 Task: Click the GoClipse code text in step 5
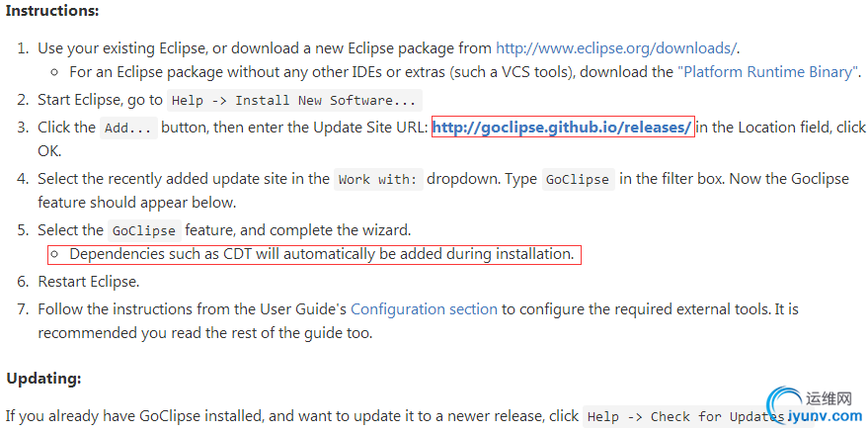(x=144, y=230)
